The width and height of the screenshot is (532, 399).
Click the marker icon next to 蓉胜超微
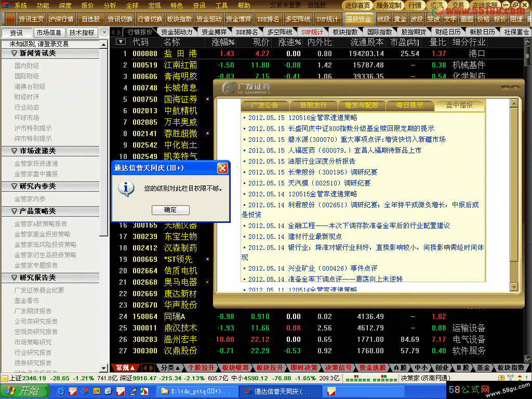point(208,134)
